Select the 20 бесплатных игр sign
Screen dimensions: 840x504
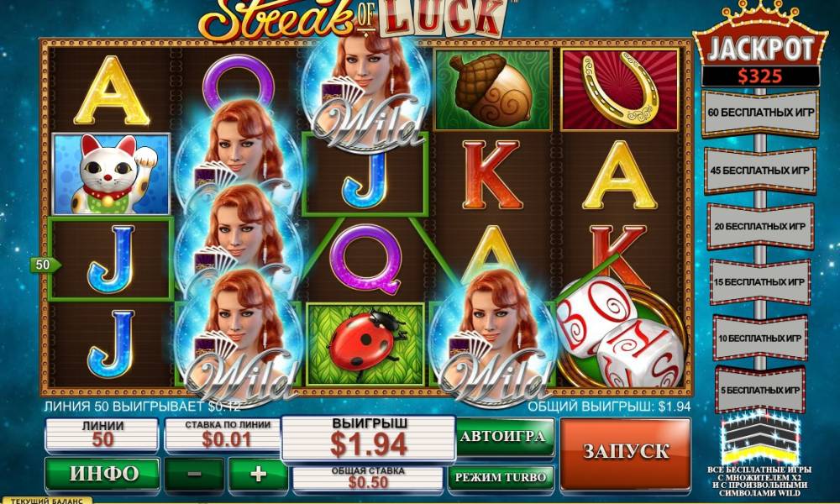(x=760, y=227)
